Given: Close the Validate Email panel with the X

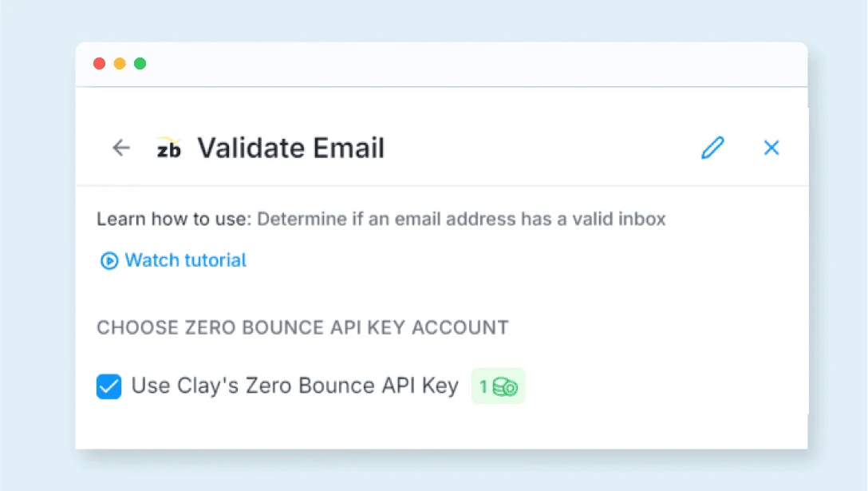Looking at the screenshot, I should click(771, 148).
